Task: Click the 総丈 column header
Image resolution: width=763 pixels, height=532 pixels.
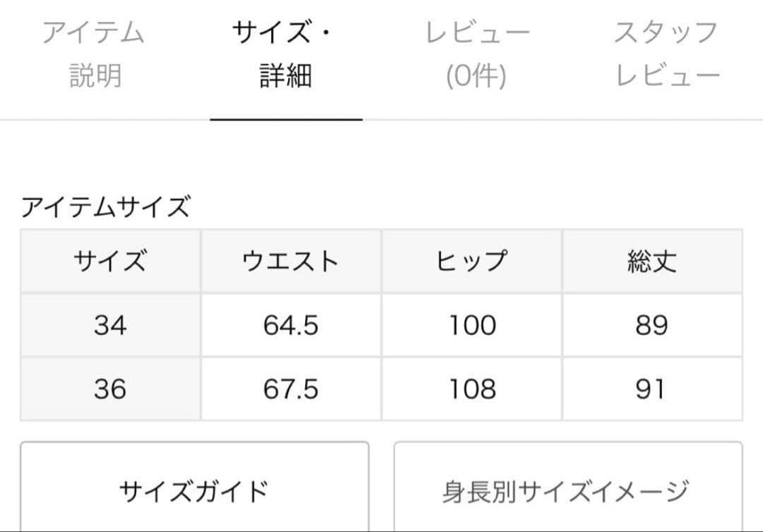Action: 652,261
